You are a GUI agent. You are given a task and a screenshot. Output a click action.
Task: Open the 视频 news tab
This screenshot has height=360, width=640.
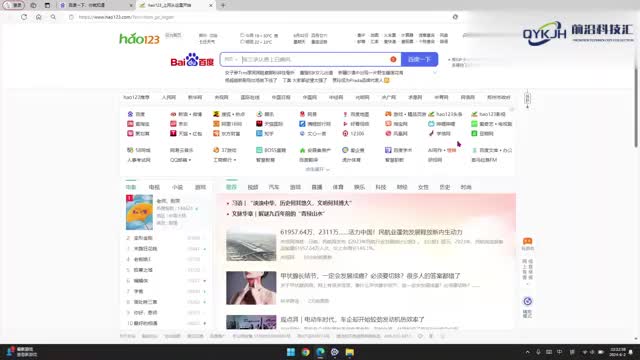tap(253, 187)
